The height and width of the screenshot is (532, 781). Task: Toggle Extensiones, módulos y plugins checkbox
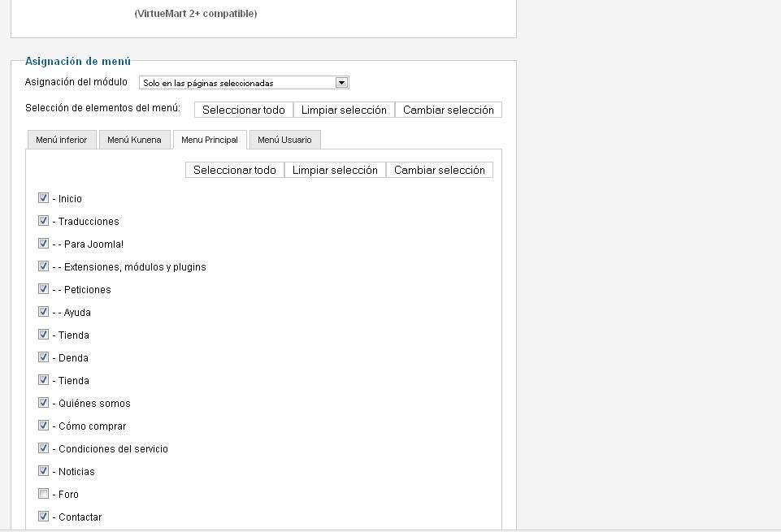[x=43, y=266]
